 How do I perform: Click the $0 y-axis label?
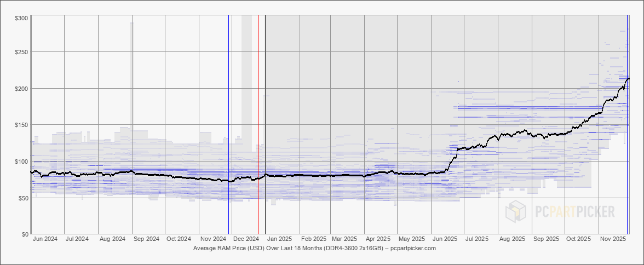coord(25,234)
